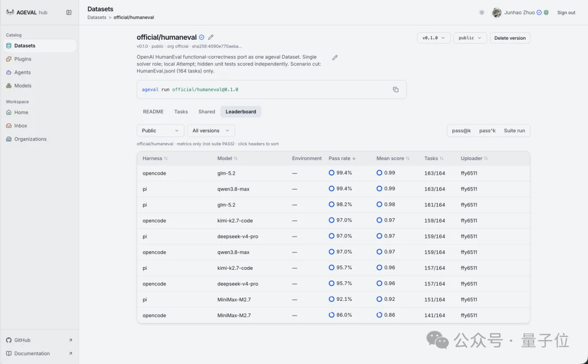The image size is (588, 364).
Task: Click the verified badge next to Junhao Zhuo
Action: click(539, 13)
